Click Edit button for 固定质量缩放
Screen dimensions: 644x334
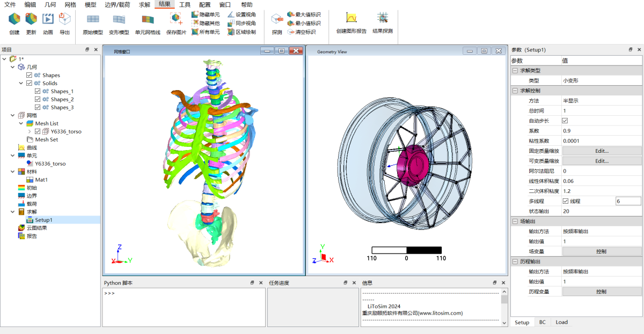coord(602,151)
